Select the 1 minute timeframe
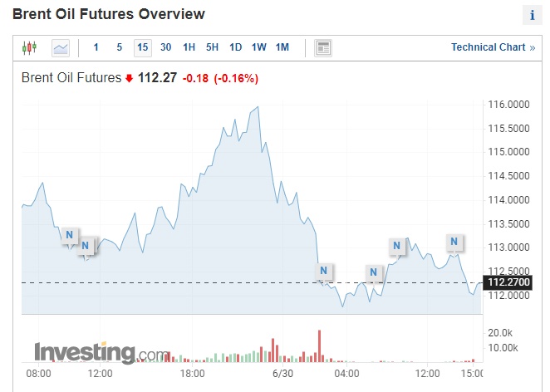Viewport: 550px width, 392px height. coord(96,47)
